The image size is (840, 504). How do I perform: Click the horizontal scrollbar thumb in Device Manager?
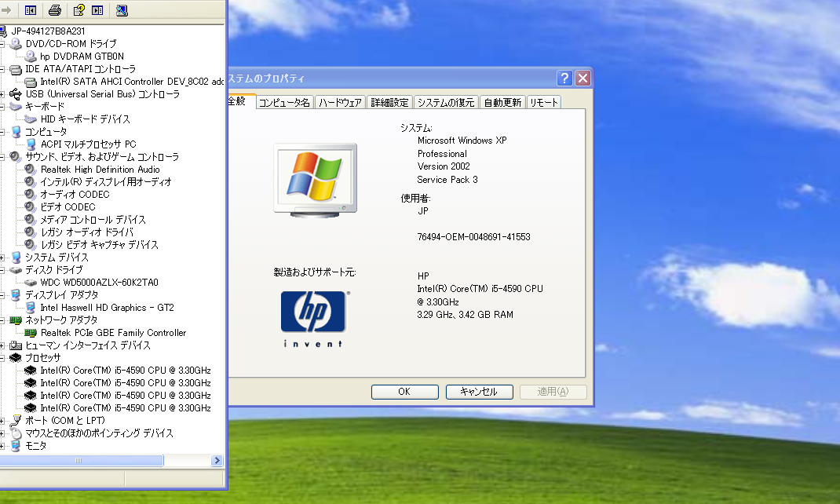81,461
